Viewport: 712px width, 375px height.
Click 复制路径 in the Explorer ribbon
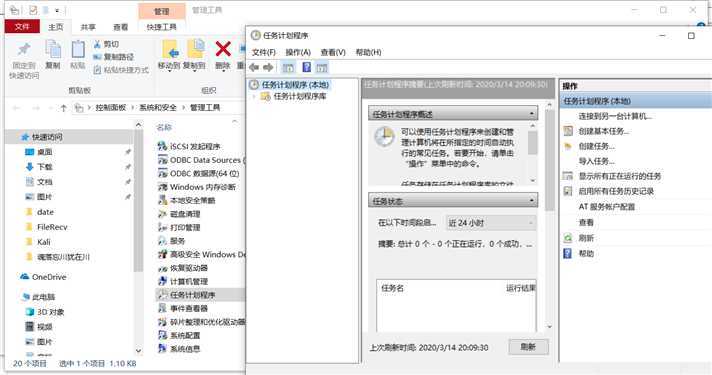[x=114, y=57]
